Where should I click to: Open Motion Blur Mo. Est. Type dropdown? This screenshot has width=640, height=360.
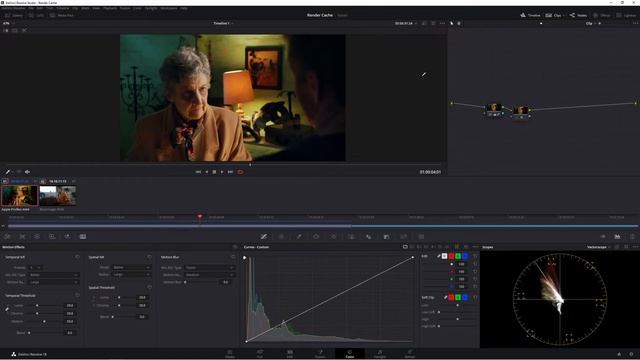[209, 267]
